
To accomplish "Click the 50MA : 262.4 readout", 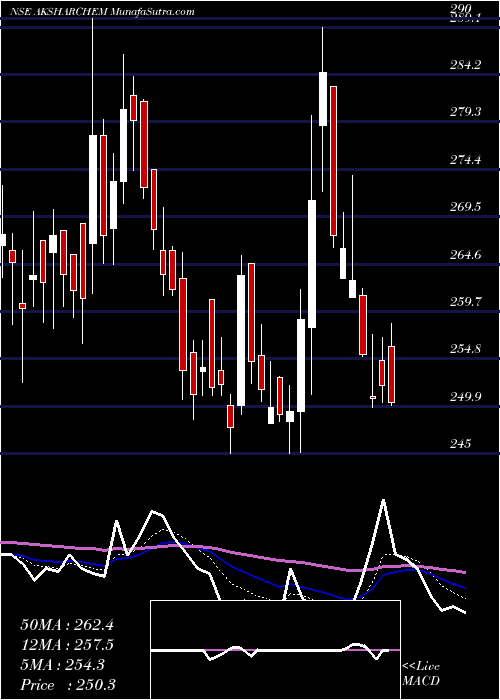I will pos(67,625).
